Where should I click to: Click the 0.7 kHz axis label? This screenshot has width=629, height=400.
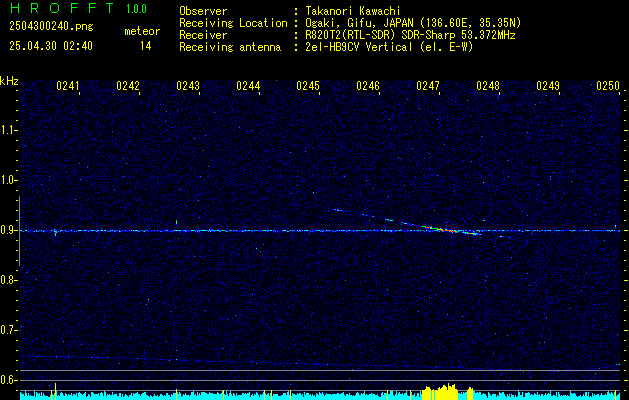click(8, 330)
